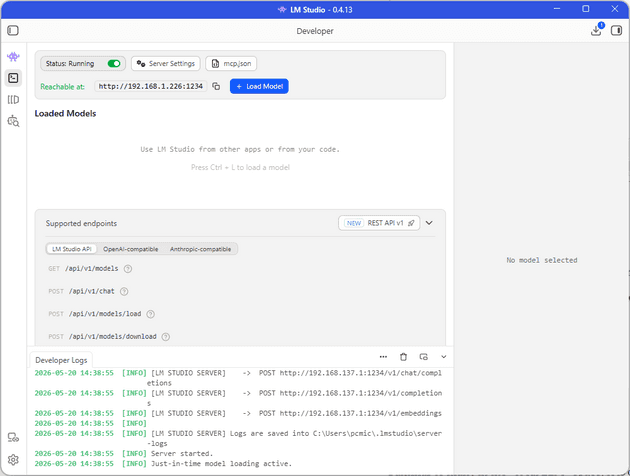Click the help icon next to /api/v1/models
Viewport: 630px width, 476px height.
(x=128, y=269)
